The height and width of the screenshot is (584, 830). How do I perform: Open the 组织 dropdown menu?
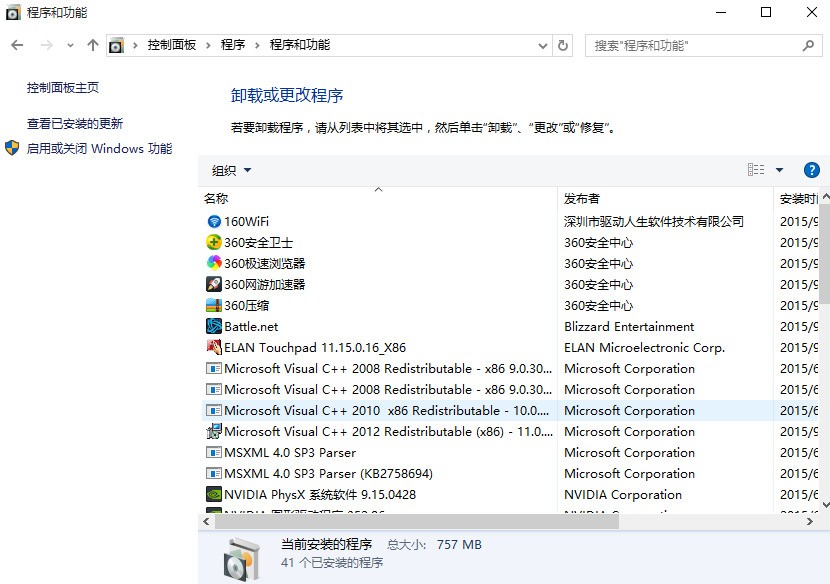click(x=231, y=170)
